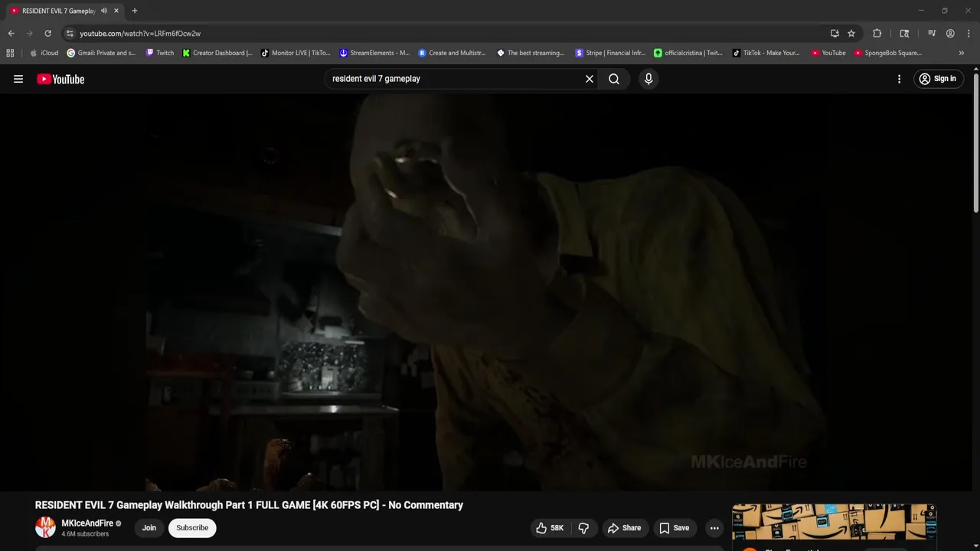Viewport: 980px width, 551px height.
Task: Join the MKIceAndFire channel membership
Action: coord(149,528)
